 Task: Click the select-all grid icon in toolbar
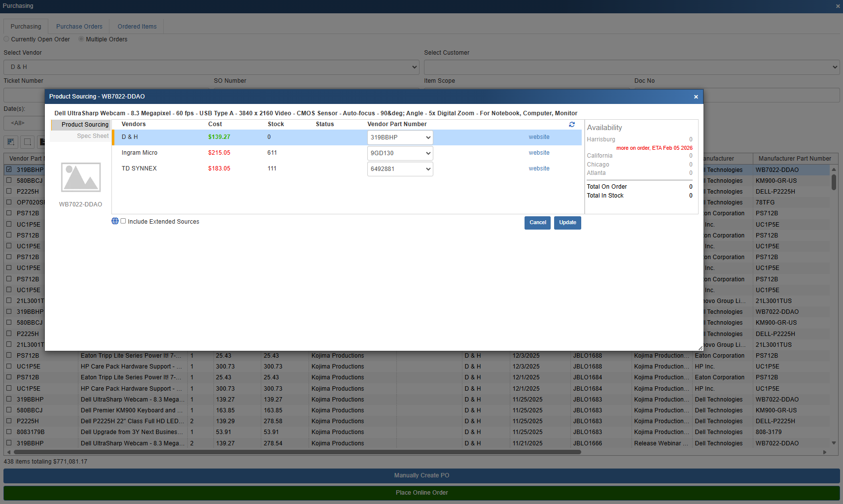click(x=11, y=142)
